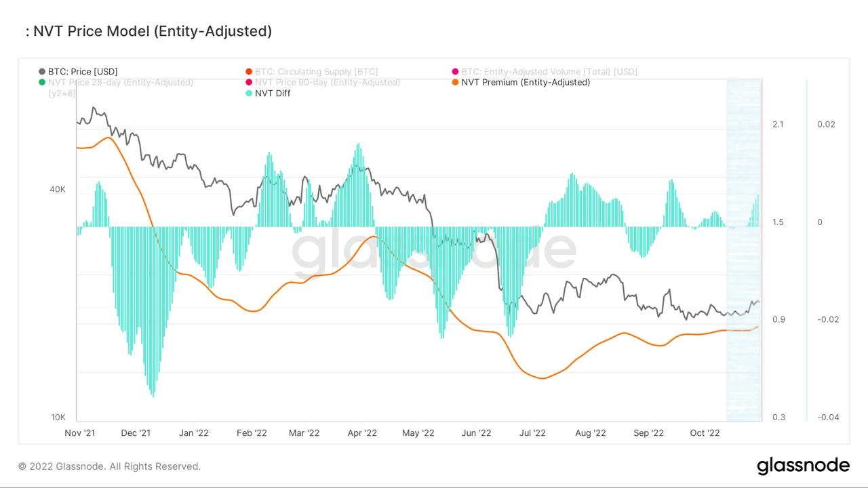Select the Jul '22 x-axis label
Screen dimensions: 868x488
coord(532,433)
